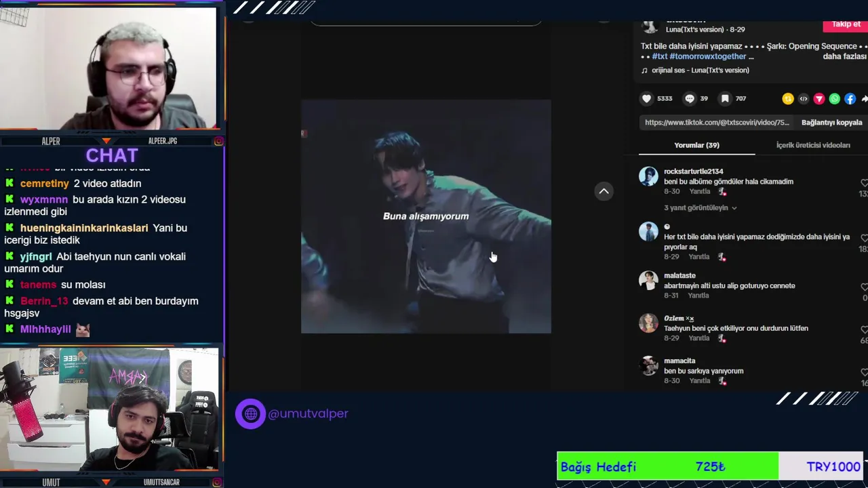Image resolution: width=868 pixels, height=488 pixels.
Task: Like mamacita's comment heart
Action: (x=864, y=373)
